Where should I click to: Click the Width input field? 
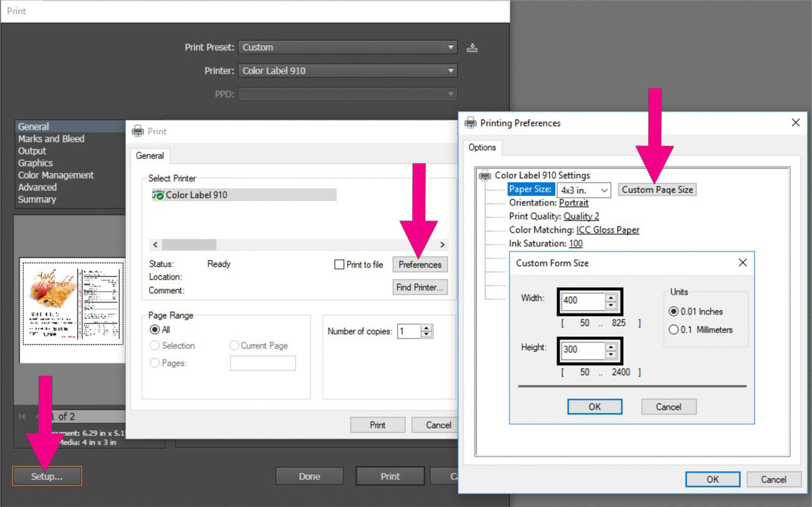click(583, 301)
